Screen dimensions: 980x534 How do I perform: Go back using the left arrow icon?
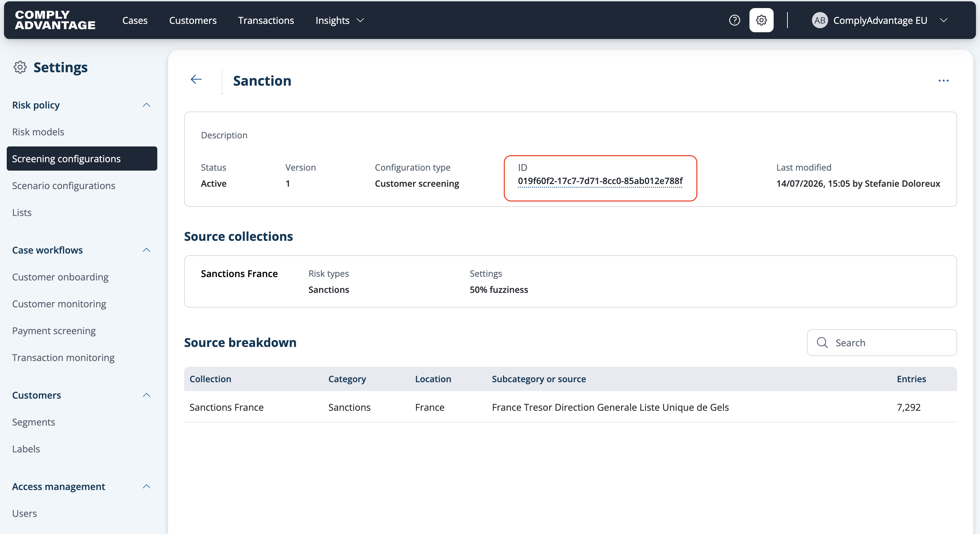196,80
